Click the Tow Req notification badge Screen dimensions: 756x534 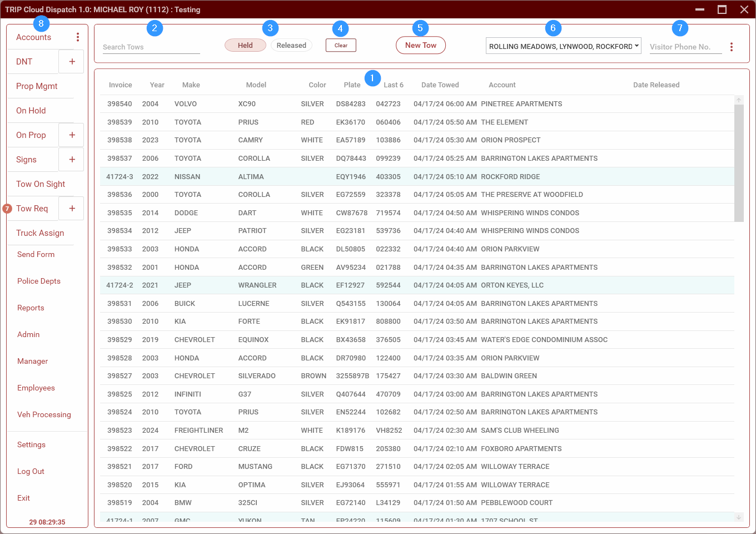click(x=7, y=209)
